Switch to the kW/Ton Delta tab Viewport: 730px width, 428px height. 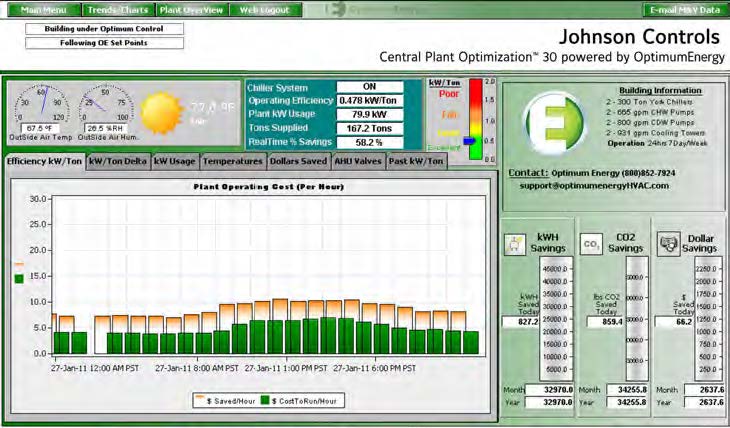pos(118,161)
